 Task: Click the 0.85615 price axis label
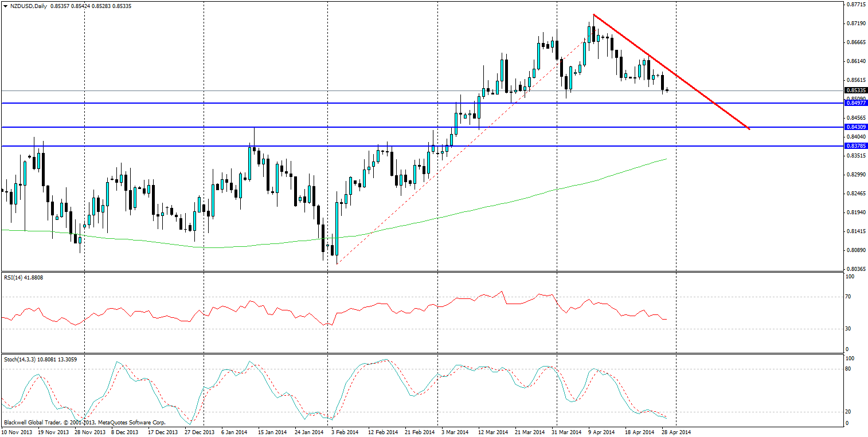click(x=856, y=80)
